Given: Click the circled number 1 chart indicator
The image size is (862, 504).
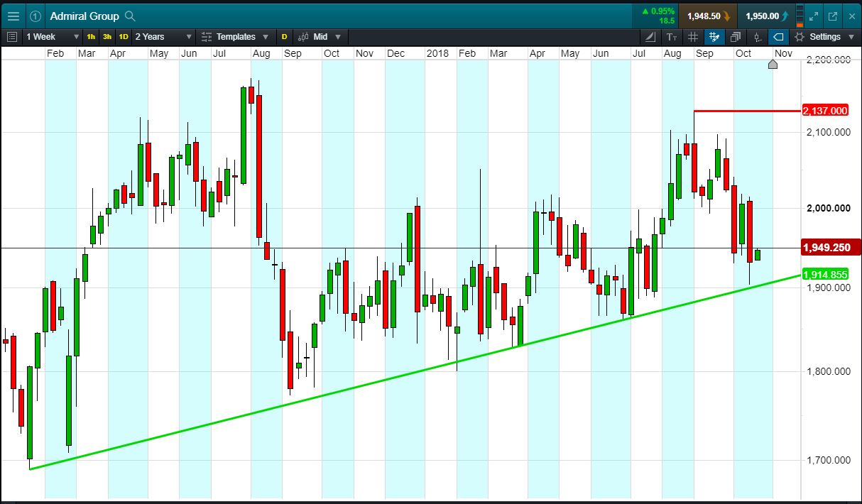Looking at the screenshot, I should click(x=36, y=16).
